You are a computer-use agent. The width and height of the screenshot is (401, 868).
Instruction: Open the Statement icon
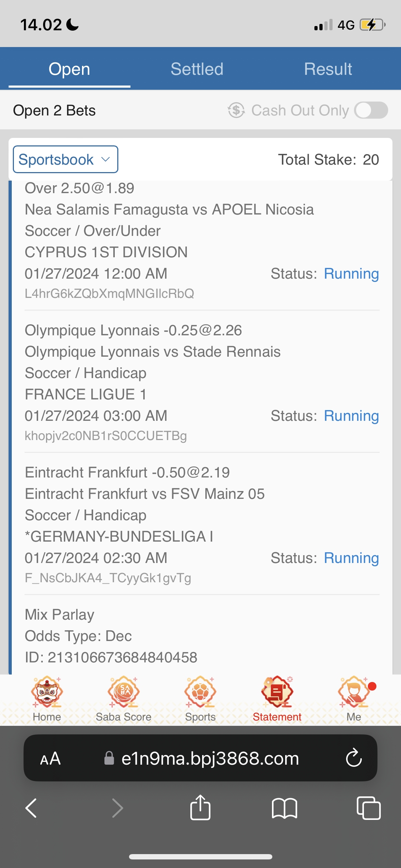coord(277,692)
